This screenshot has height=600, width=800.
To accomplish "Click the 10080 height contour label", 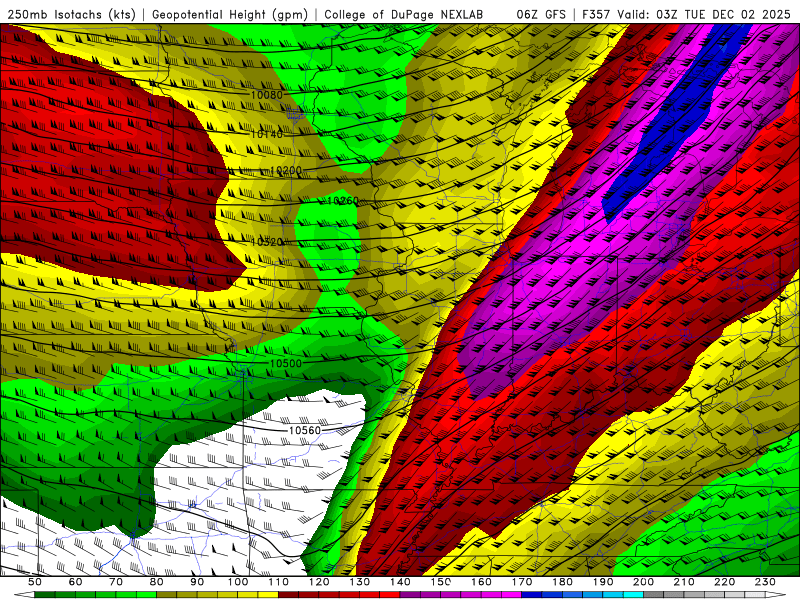I will point(266,95).
